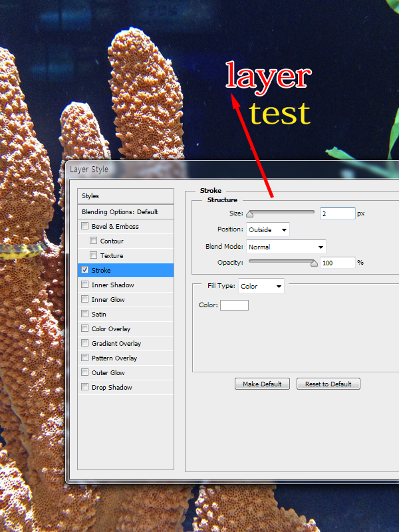Open Blending Options: Default
Screen dimensions: 399x532
[126, 211]
